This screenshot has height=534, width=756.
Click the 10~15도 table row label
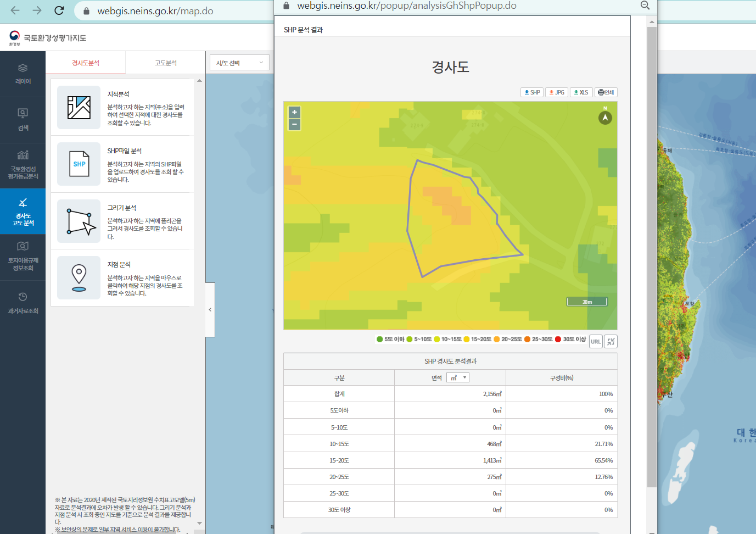339,444
